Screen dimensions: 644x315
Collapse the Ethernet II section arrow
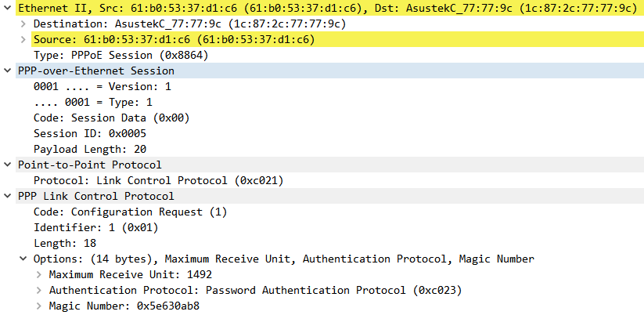(x=7, y=8)
